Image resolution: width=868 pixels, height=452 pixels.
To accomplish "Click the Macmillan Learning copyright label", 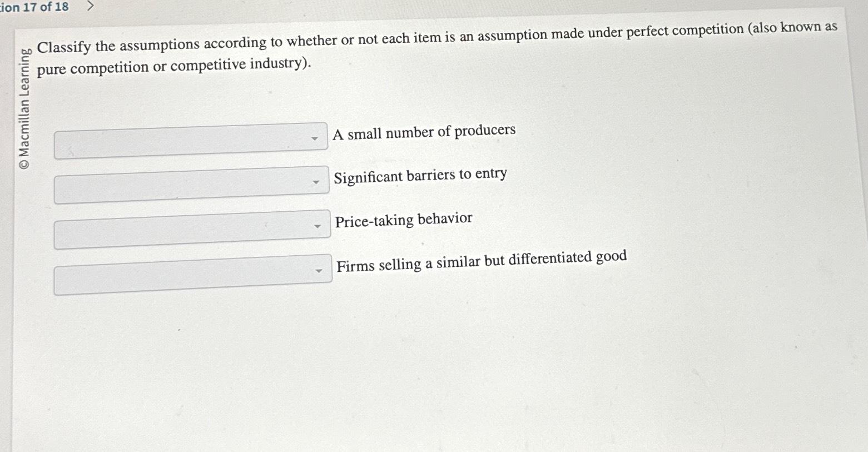I will click(x=26, y=106).
